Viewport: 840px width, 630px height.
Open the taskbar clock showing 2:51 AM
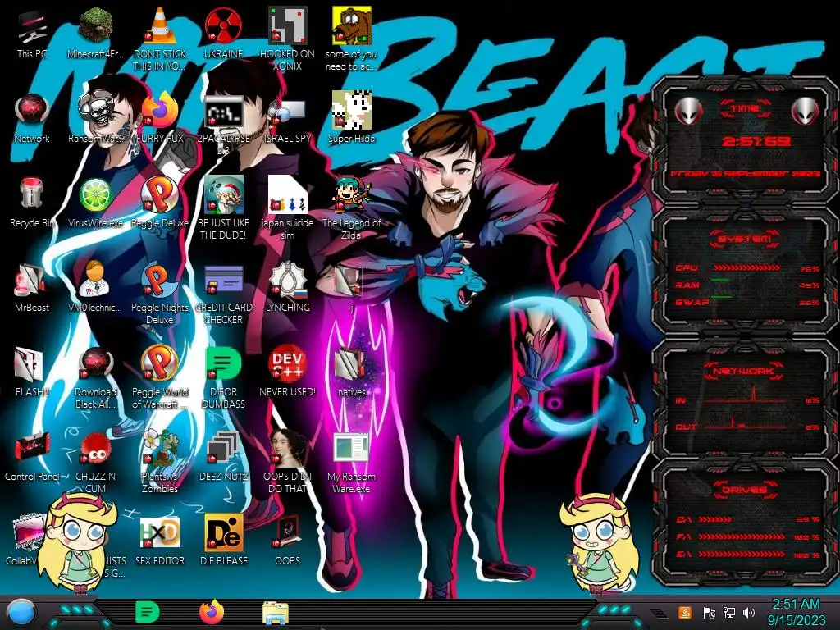click(797, 612)
